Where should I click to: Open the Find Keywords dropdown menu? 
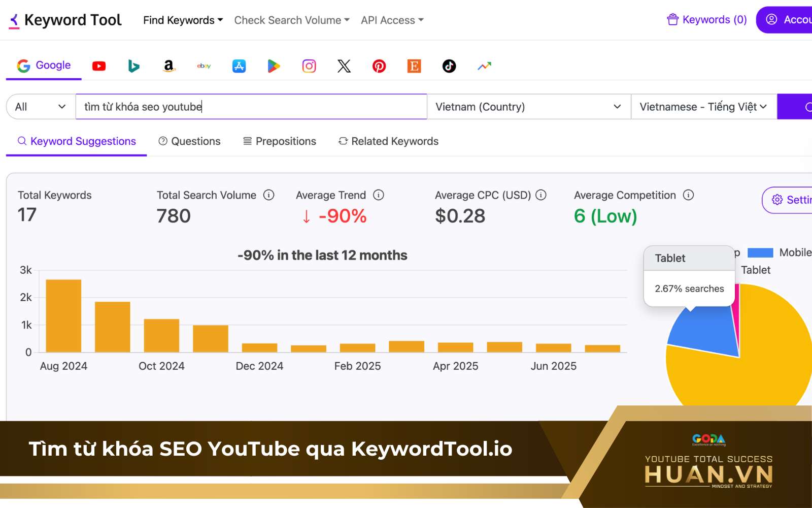[x=183, y=20]
